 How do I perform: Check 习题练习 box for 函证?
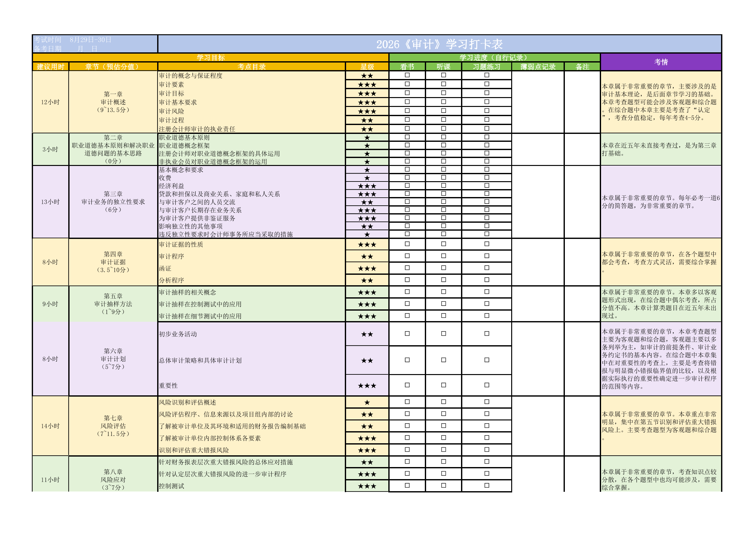(x=487, y=268)
